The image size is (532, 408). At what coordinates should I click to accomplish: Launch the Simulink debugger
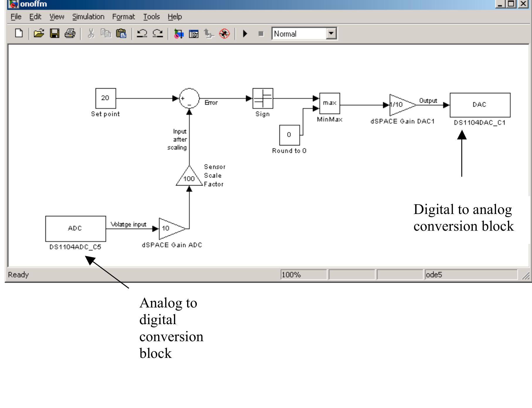pos(224,34)
